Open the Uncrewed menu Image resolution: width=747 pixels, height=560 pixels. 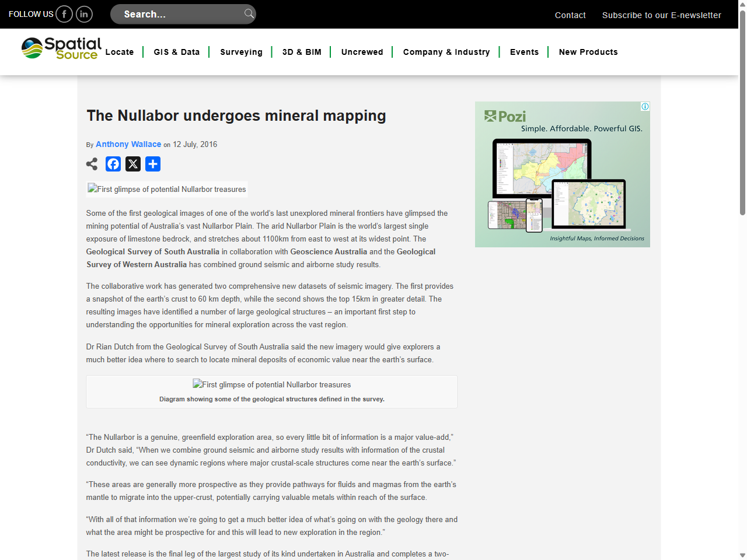point(362,52)
